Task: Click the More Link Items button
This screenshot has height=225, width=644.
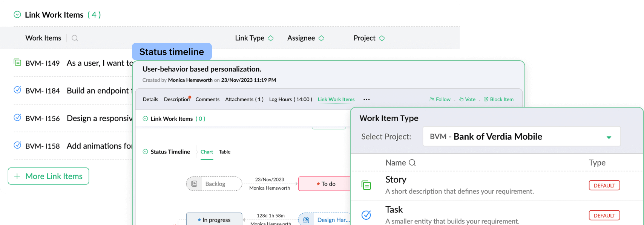Action: [49, 176]
